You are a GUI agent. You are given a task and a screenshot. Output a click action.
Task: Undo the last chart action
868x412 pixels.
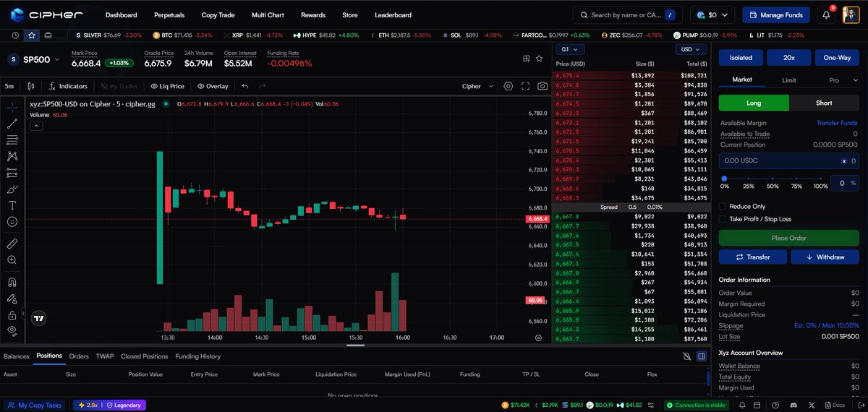[x=245, y=86]
